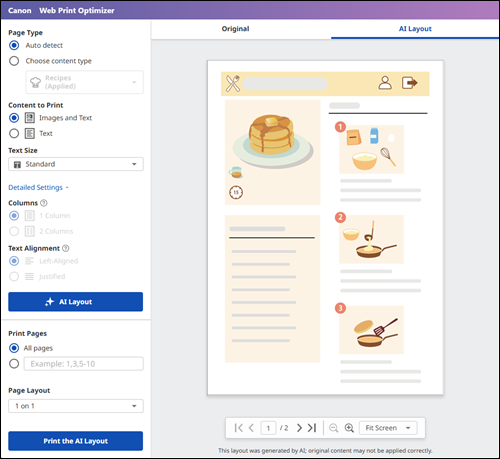
Task: Click the page range input field
Action: [84, 364]
